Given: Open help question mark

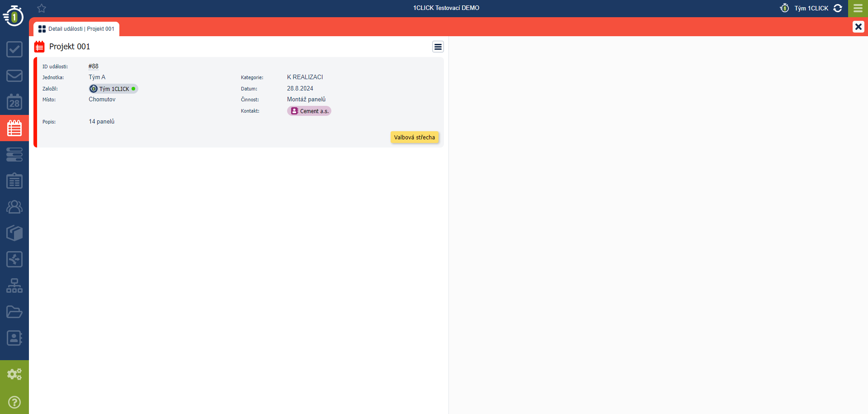Looking at the screenshot, I should (x=14, y=402).
